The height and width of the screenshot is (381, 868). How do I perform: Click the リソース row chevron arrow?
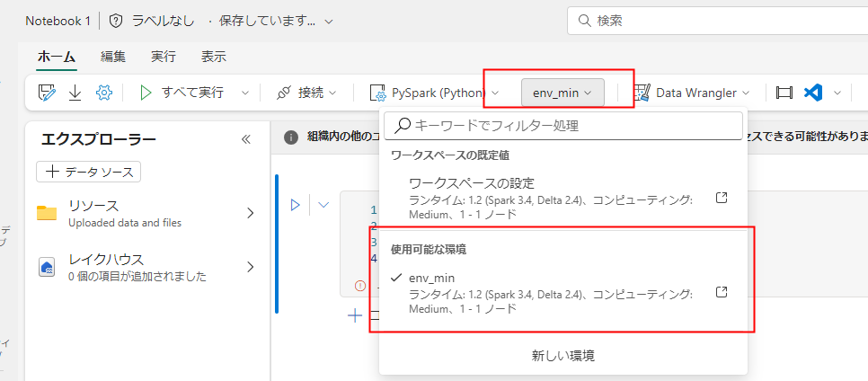tap(250, 213)
